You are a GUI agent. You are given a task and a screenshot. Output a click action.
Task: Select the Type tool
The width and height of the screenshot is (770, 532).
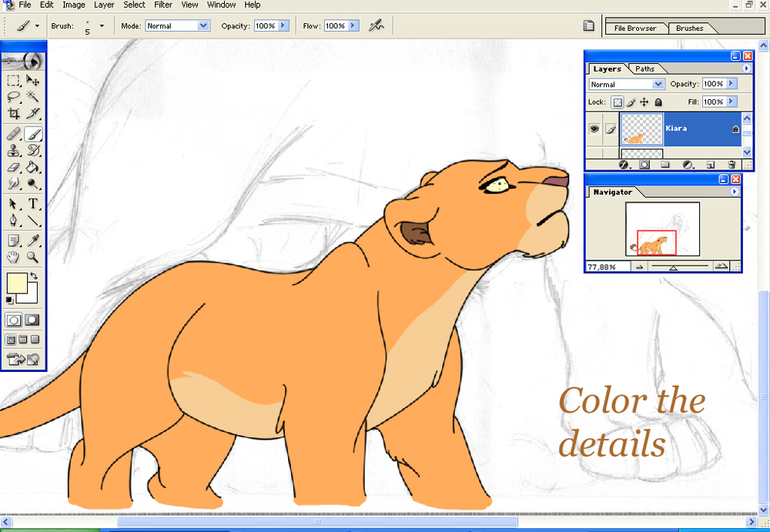(33, 203)
